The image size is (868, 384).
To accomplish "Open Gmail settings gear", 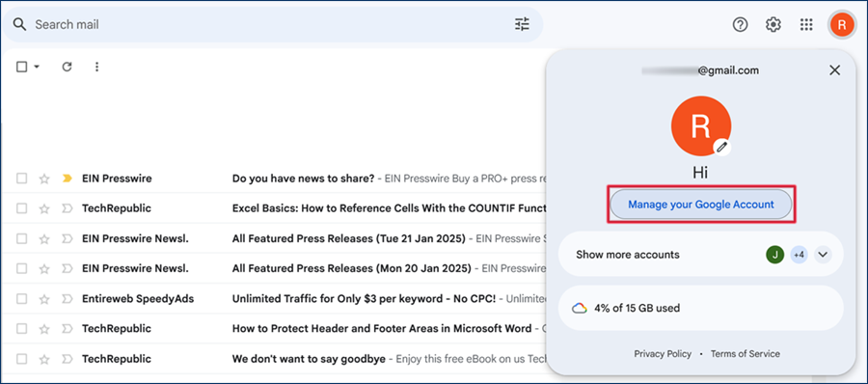I will [773, 24].
